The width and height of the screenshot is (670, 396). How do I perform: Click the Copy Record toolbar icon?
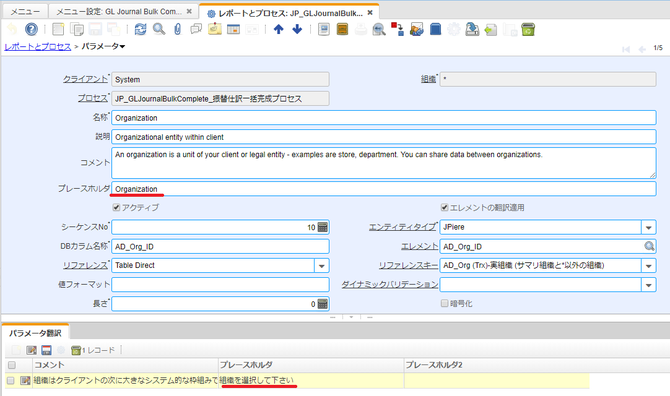77,29
